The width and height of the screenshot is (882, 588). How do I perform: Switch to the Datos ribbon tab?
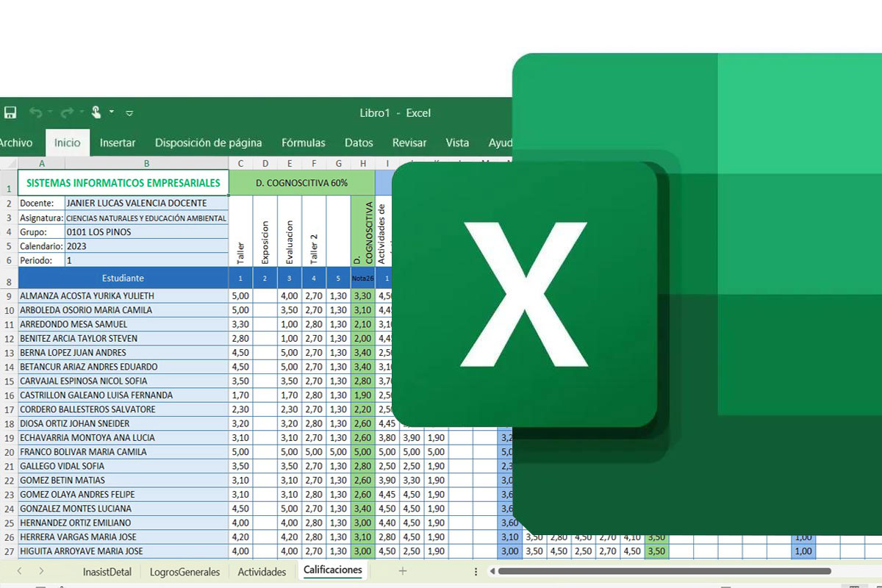click(359, 143)
